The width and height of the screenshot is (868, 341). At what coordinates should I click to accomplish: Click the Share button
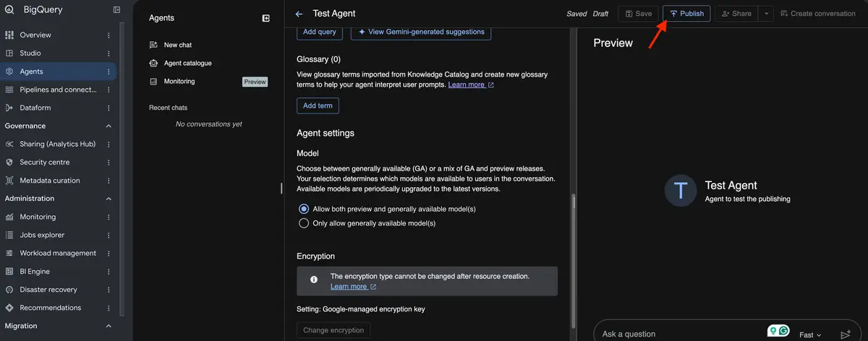tap(736, 14)
